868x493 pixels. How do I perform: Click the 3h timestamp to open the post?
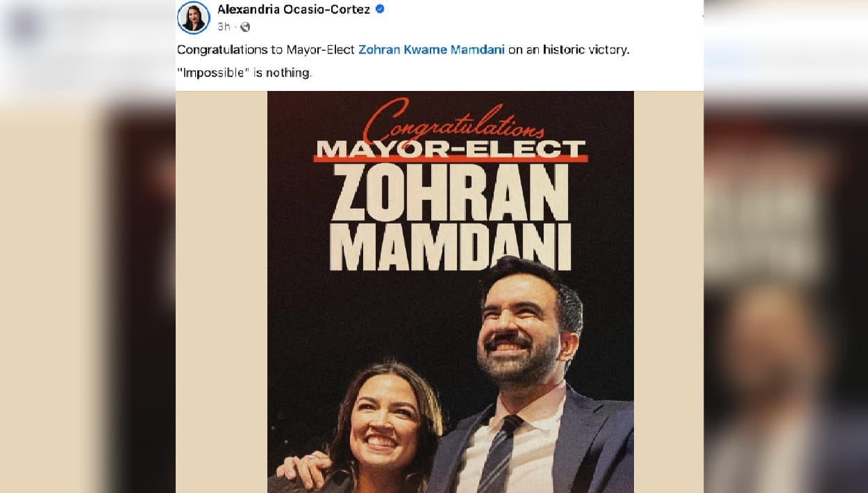pyautogui.click(x=224, y=27)
